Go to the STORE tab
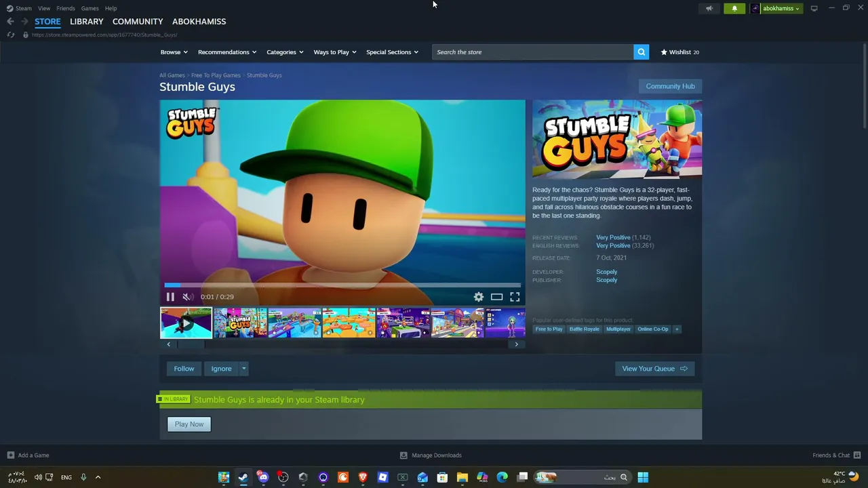The width and height of the screenshot is (868, 488). click(x=47, y=22)
